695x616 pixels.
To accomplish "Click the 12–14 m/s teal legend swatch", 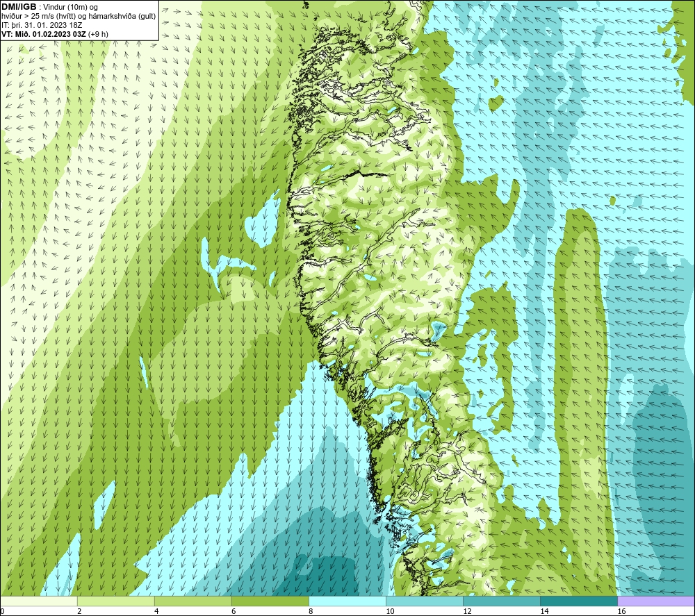I will coord(502,601).
